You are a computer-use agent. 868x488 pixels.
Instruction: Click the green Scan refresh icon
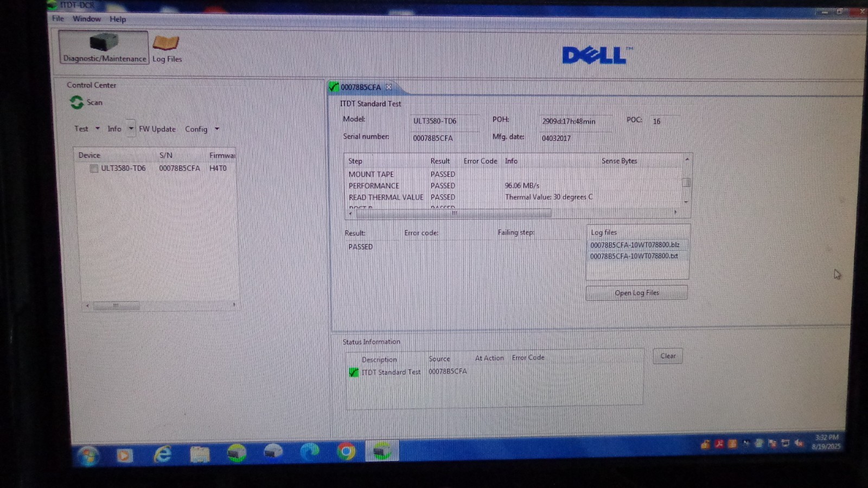tap(76, 102)
